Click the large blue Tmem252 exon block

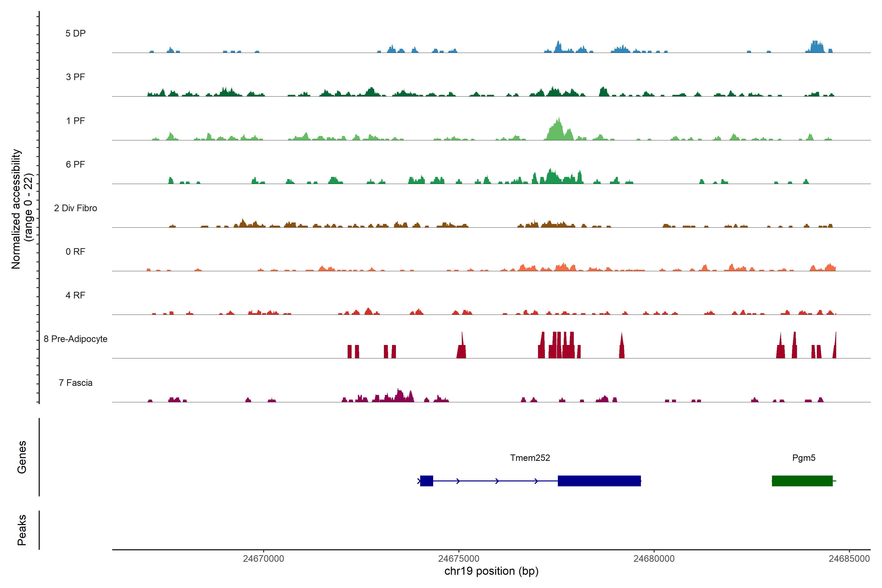[x=599, y=481]
